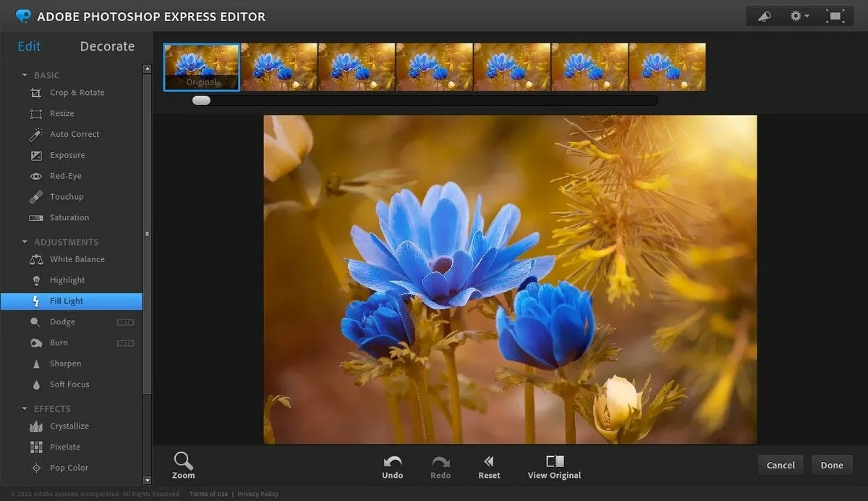Collapse the ADJUSTMENTS section
Screen dimensions: 868x501
(25, 243)
